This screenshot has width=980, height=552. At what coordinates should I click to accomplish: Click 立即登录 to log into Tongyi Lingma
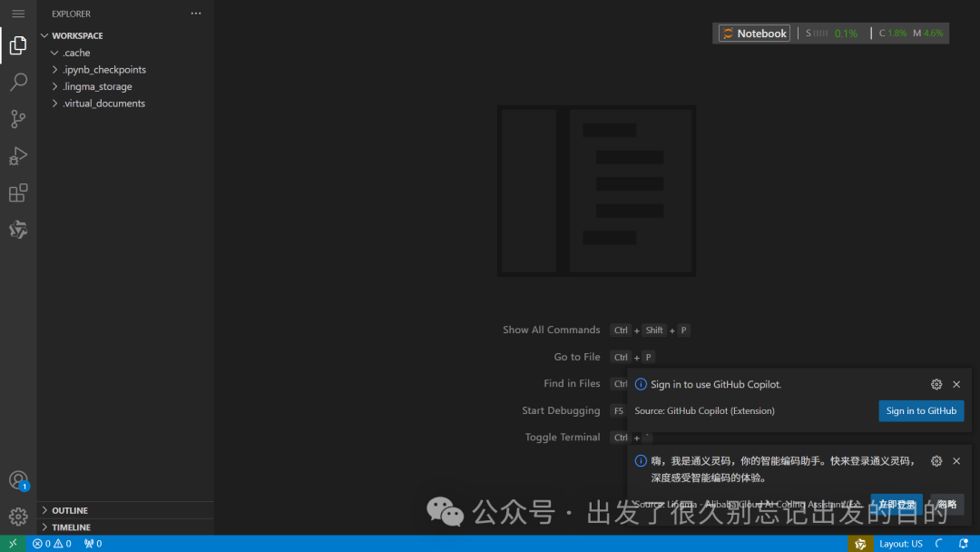[x=896, y=504]
